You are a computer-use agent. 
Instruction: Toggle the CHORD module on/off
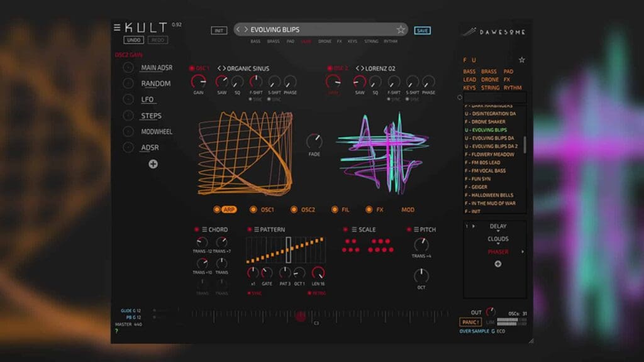197,229
